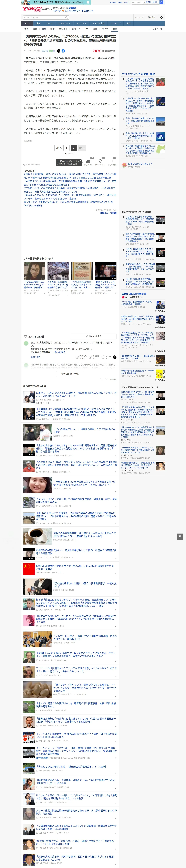Viewport: 186px width, 868px height.
Task: Click the header search button at the top right
Action: pos(161,2)
